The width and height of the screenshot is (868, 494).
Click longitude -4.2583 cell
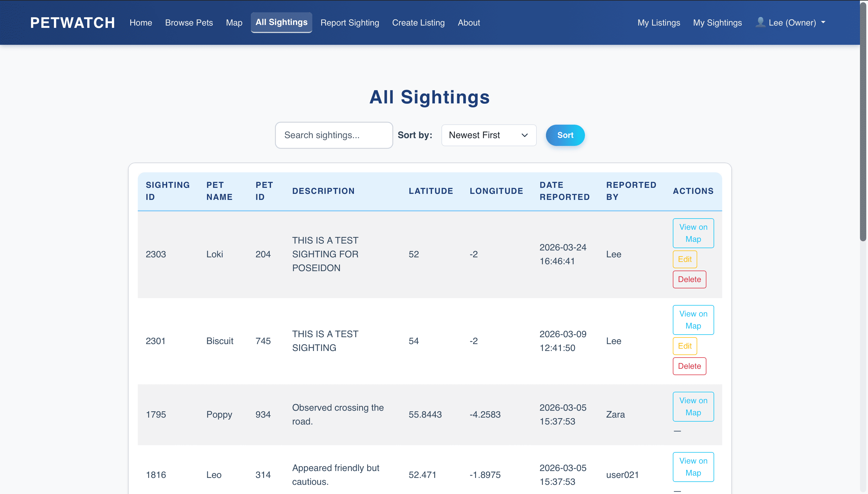click(x=485, y=415)
